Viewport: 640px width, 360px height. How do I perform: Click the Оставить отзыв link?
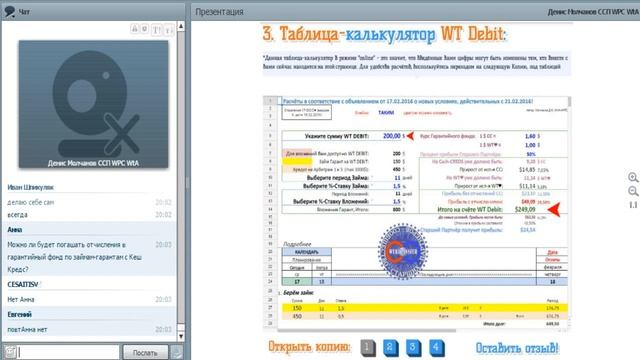(x=517, y=348)
